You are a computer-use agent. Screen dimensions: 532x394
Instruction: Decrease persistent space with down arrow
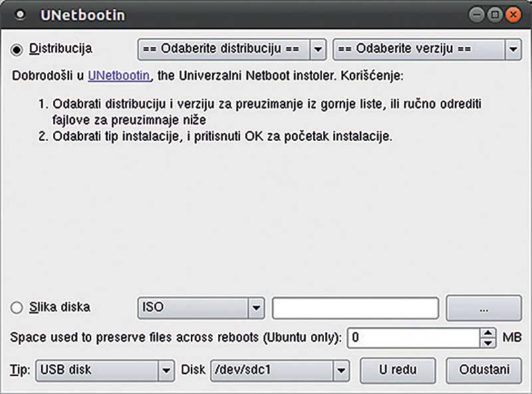(x=488, y=343)
